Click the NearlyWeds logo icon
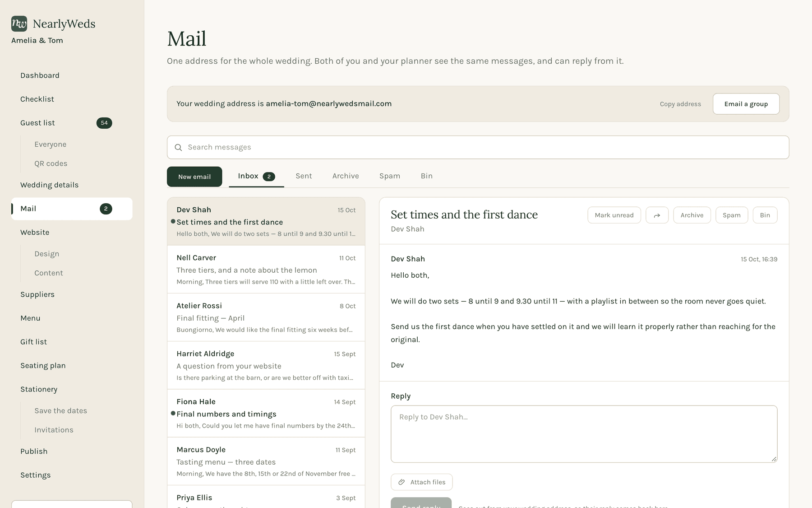Viewport: 812px width, 508px height. 19,23
